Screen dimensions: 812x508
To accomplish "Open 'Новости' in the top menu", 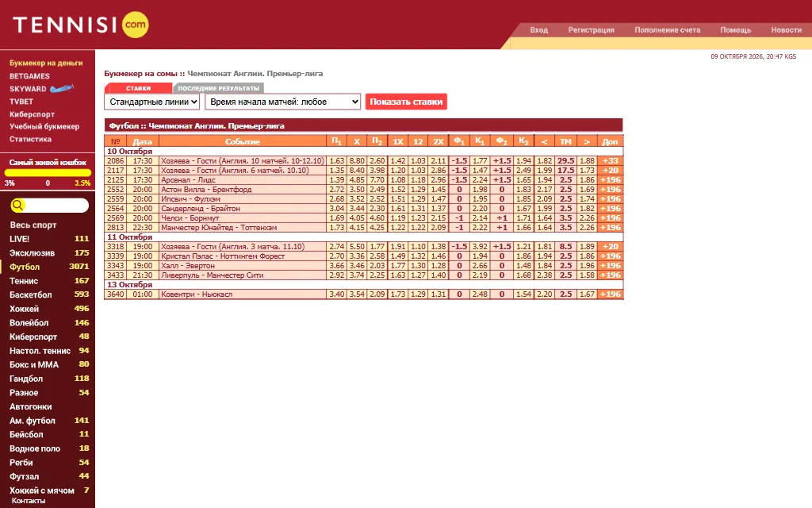I will pyautogui.click(x=786, y=30).
